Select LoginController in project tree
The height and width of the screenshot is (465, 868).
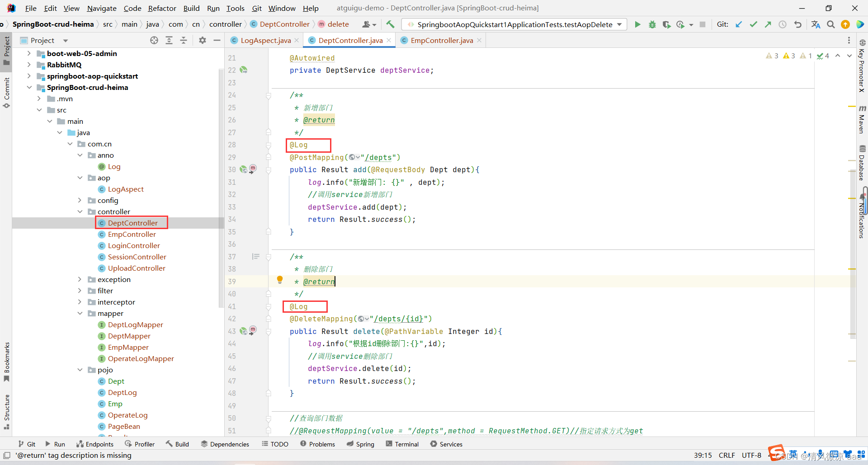(134, 245)
